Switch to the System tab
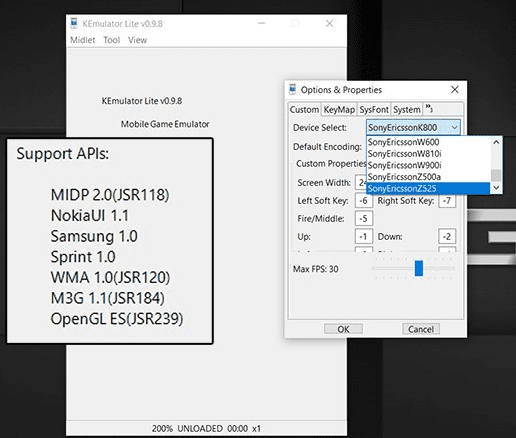 coord(407,109)
